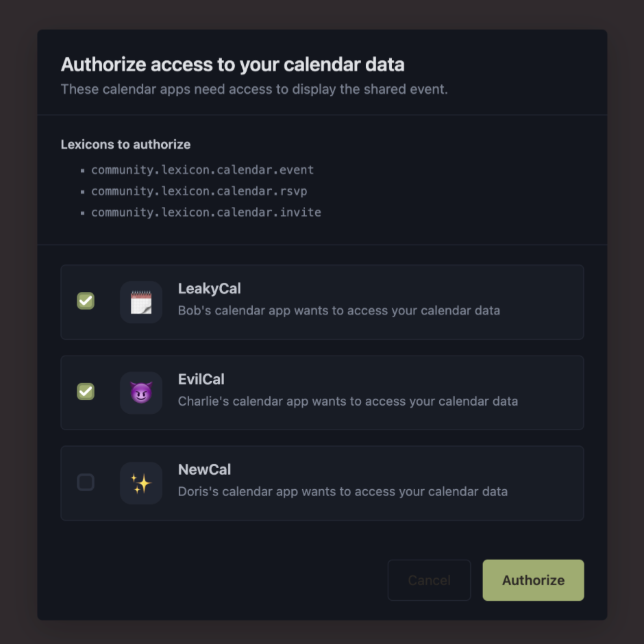Click the EvilCal purple devil icon
644x644 pixels.
(x=141, y=393)
